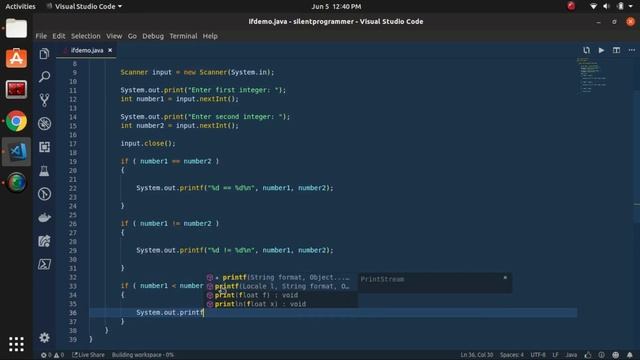The height and width of the screenshot is (360, 640).
Task: Open the PowerShell view icon
Action: 44,264
